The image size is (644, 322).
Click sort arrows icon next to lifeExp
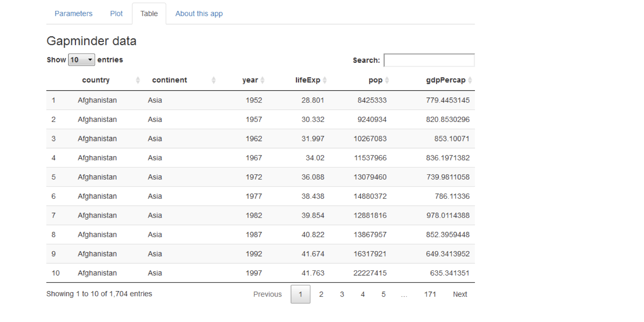click(324, 80)
